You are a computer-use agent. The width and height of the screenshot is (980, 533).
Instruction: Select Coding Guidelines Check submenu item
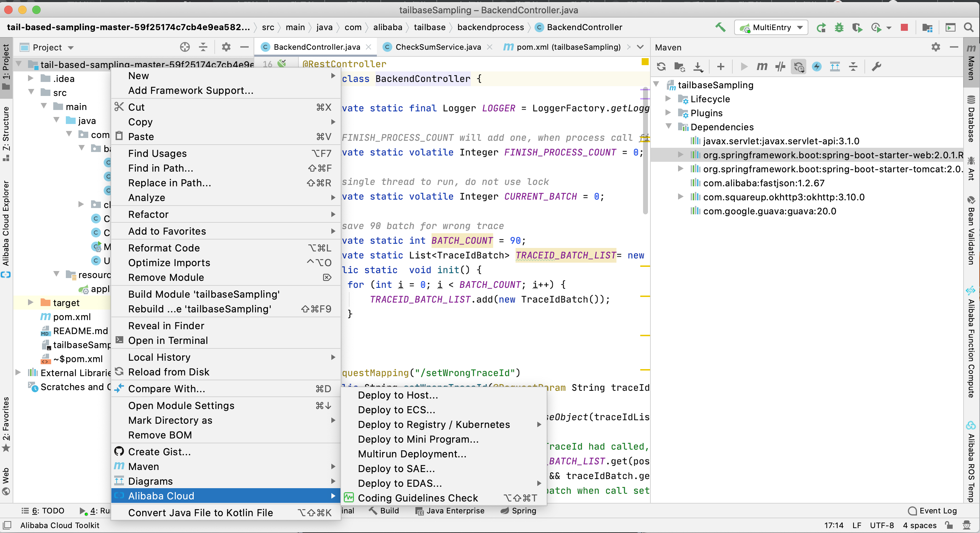pyautogui.click(x=417, y=498)
